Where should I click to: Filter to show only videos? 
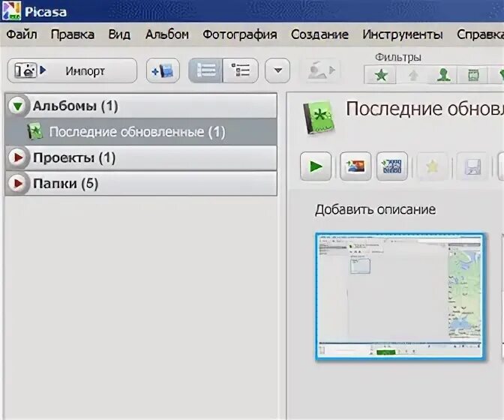click(473, 75)
